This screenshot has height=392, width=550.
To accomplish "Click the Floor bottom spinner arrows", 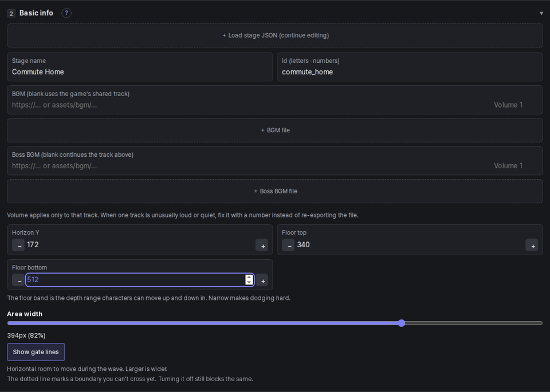I will coord(249,280).
